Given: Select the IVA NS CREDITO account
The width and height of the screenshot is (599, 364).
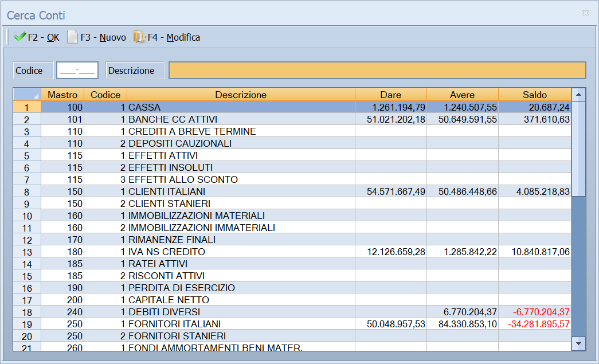Looking at the screenshot, I should pos(292,252).
